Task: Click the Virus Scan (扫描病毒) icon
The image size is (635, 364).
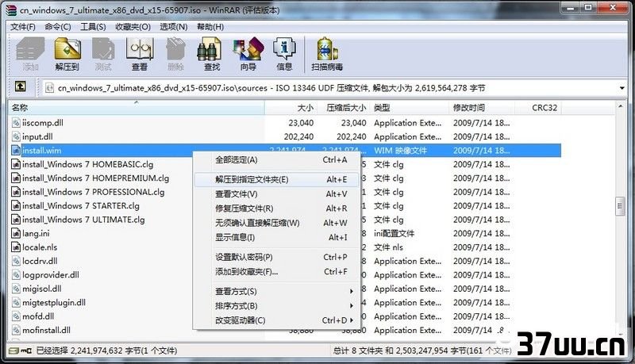Action: pyautogui.click(x=327, y=54)
